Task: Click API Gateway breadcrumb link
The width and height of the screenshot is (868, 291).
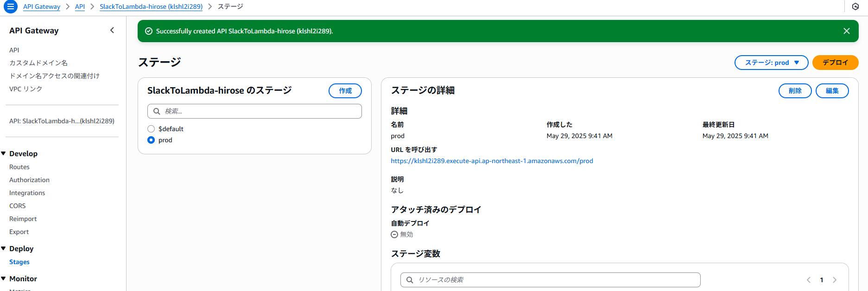Action: [x=42, y=6]
